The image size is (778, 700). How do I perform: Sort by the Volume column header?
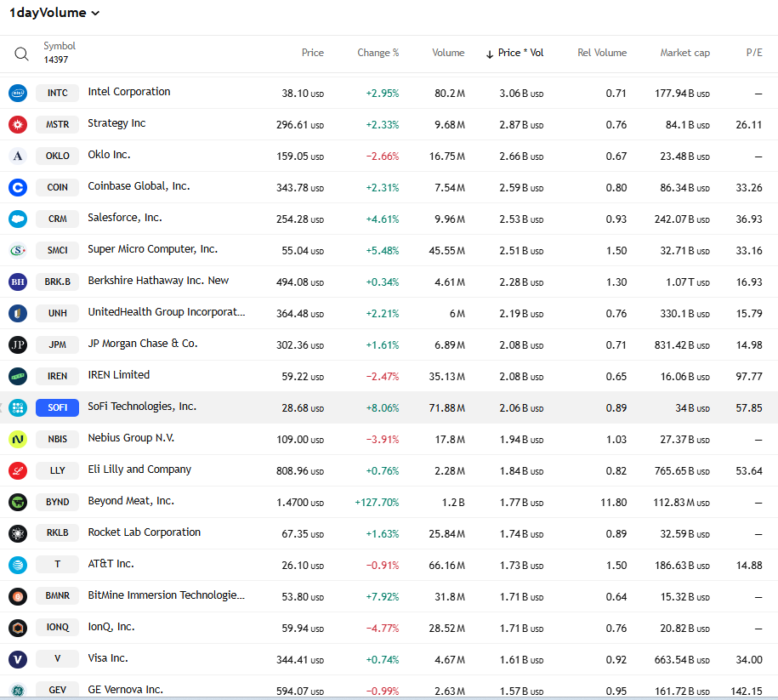pyautogui.click(x=448, y=53)
